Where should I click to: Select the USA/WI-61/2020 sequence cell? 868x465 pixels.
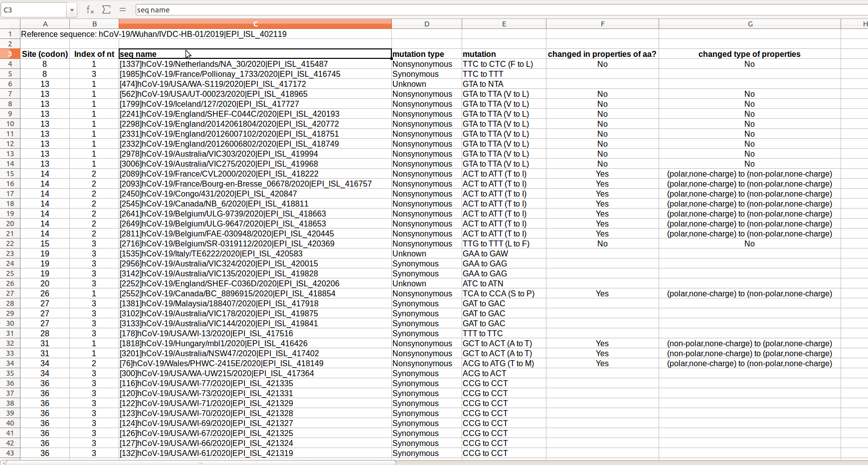(x=255, y=453)
